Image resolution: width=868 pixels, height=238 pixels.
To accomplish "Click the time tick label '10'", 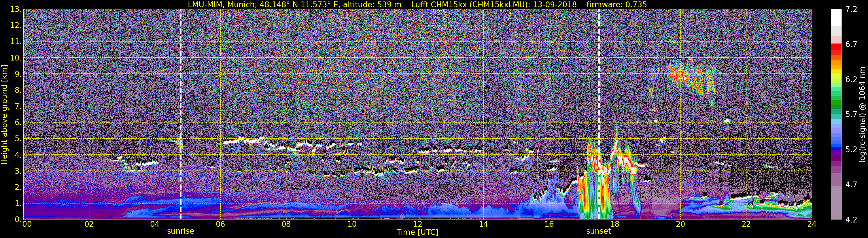I will 352,224.
